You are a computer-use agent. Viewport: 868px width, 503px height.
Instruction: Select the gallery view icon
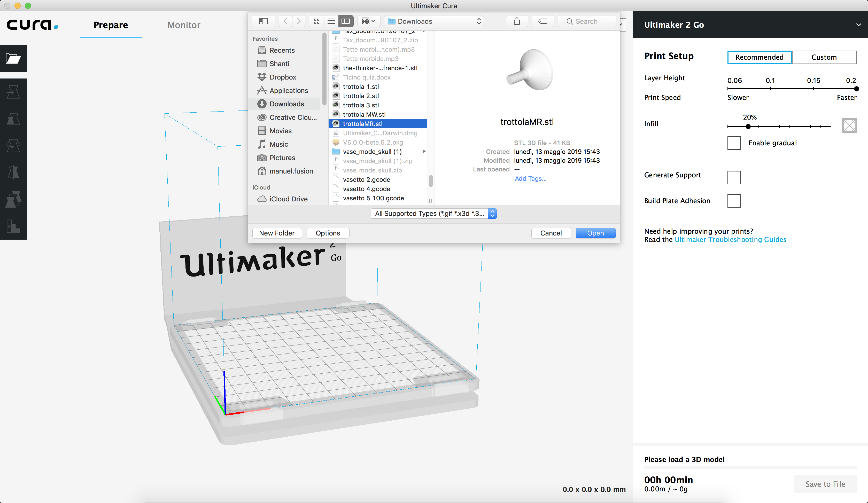click(x=364, y=21)
